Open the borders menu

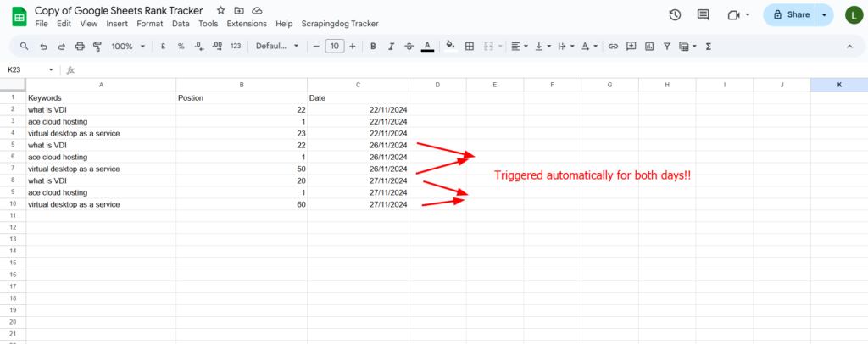tap(470, 47)
